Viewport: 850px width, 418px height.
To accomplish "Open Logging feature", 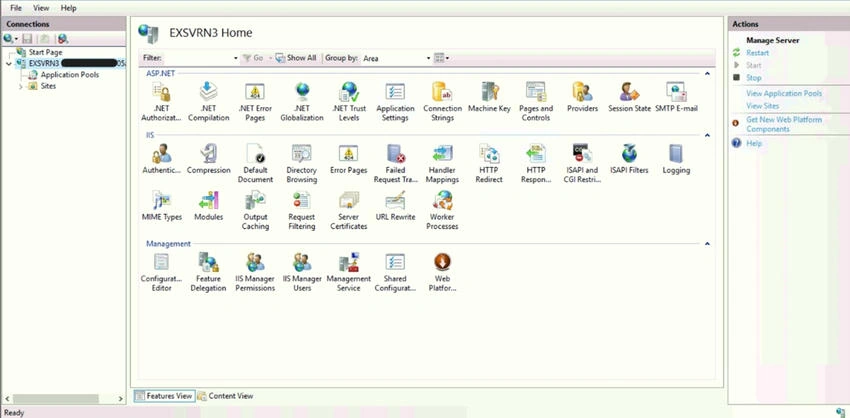I will [x=676, y=159].
